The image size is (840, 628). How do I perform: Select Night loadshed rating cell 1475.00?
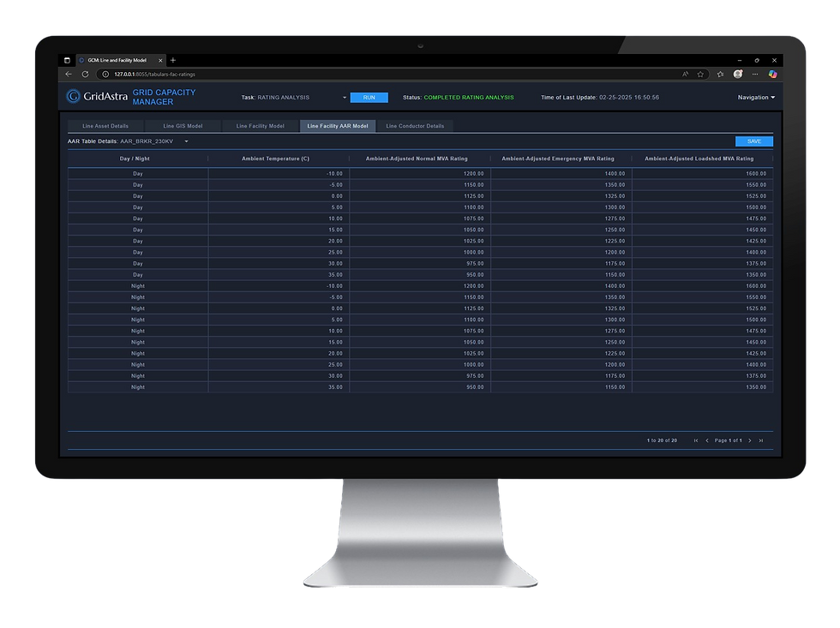[x=702, y=331]
